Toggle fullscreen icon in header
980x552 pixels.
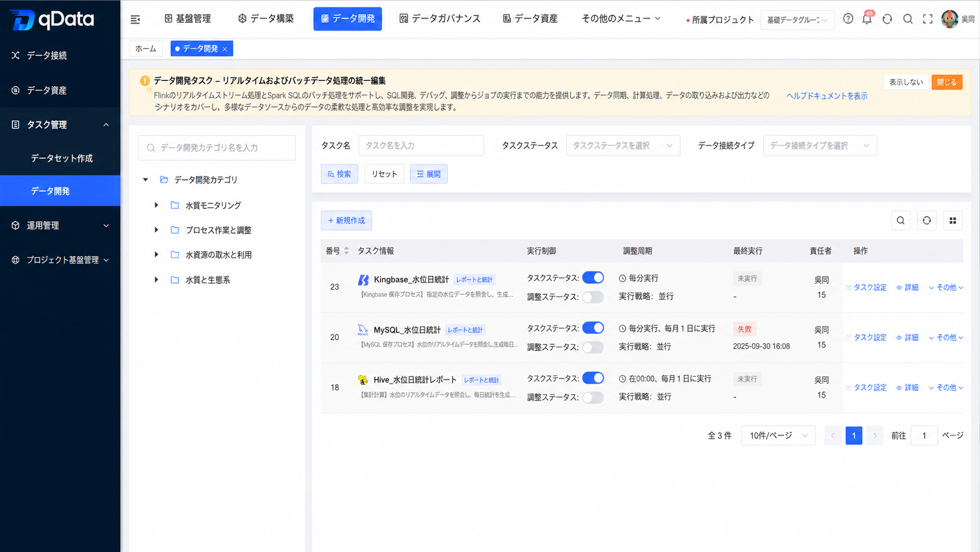(928, 19)
